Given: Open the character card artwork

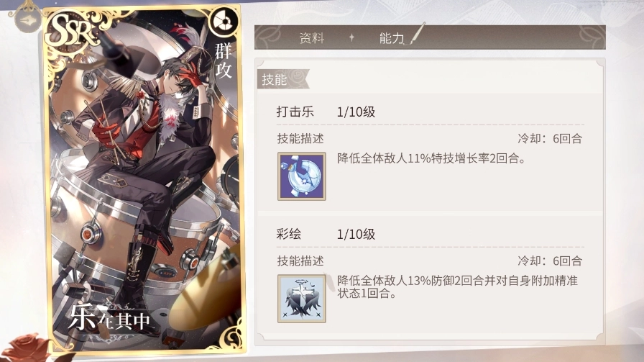Looking at the screenshot, I should click(144, 180).
